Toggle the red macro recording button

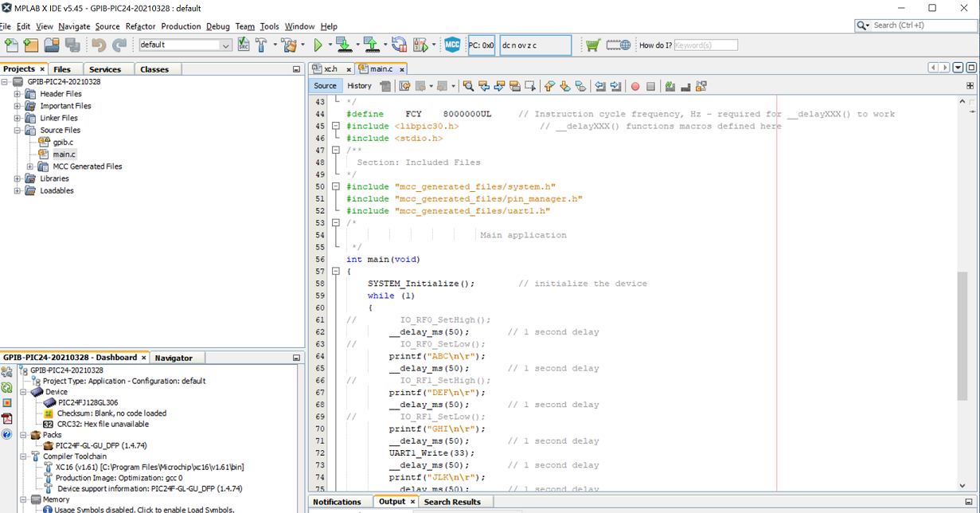635,86
